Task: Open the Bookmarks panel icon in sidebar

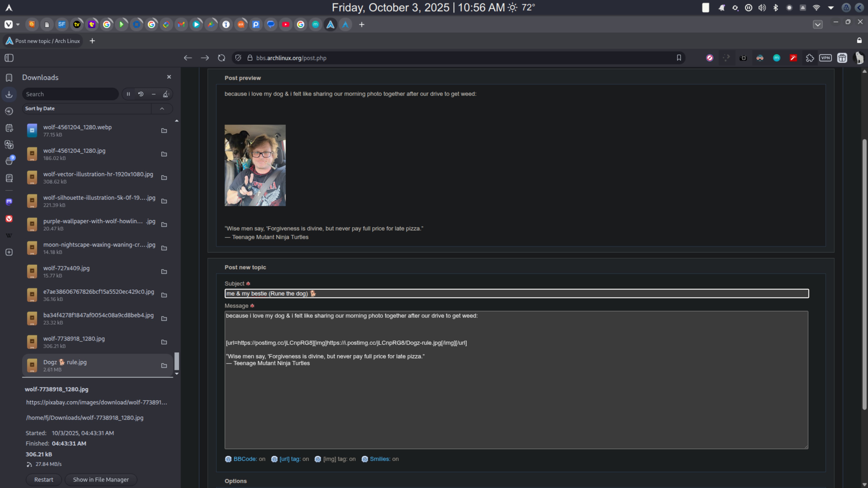Action: pyautogui.click(x=9, y=78)
